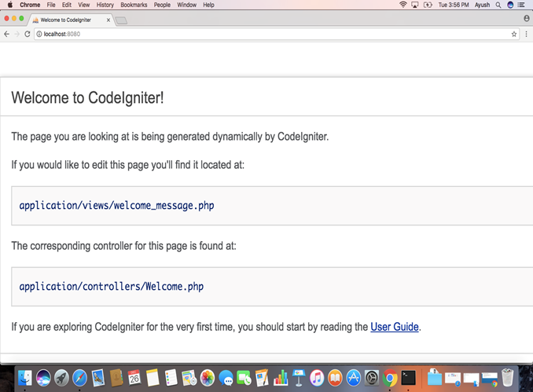Screen dimensions: 533x392
Task: Click the application/controllers/Welcome.php path
Action: tap(112, 287)
